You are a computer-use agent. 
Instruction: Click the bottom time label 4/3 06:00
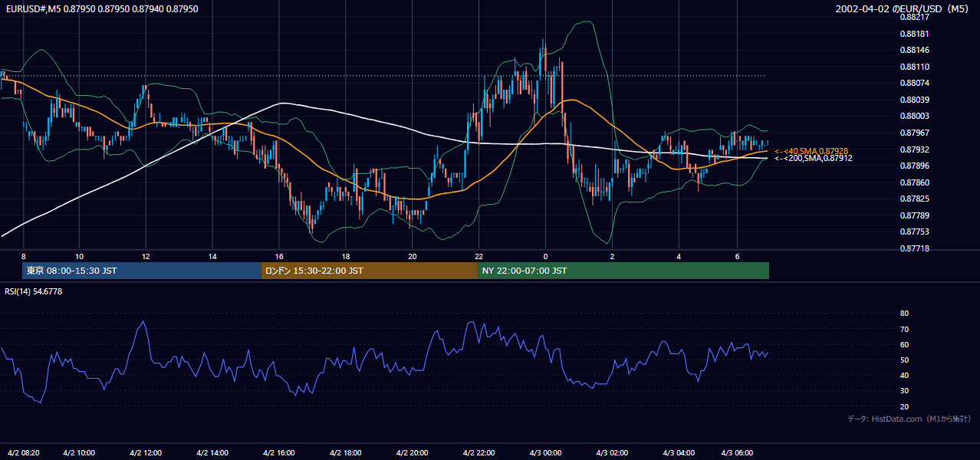tap(738, 452)
